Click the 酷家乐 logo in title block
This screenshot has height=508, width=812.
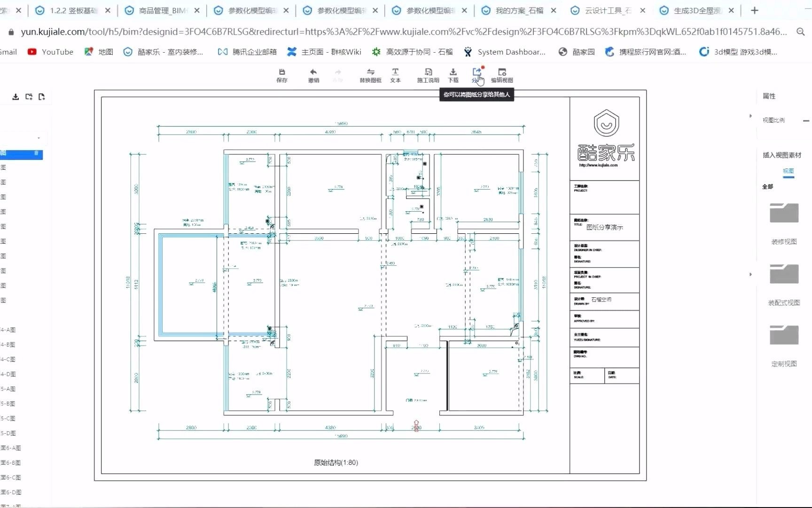pos(606,138)
